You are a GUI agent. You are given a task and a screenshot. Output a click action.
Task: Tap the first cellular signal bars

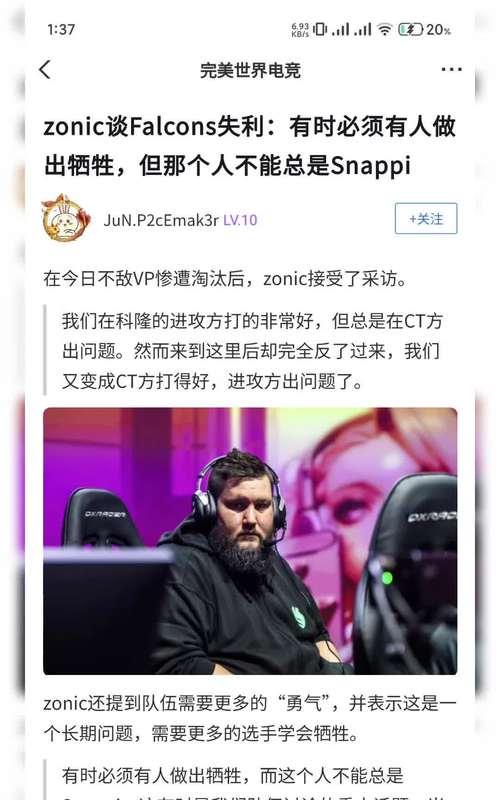point(341,29)
